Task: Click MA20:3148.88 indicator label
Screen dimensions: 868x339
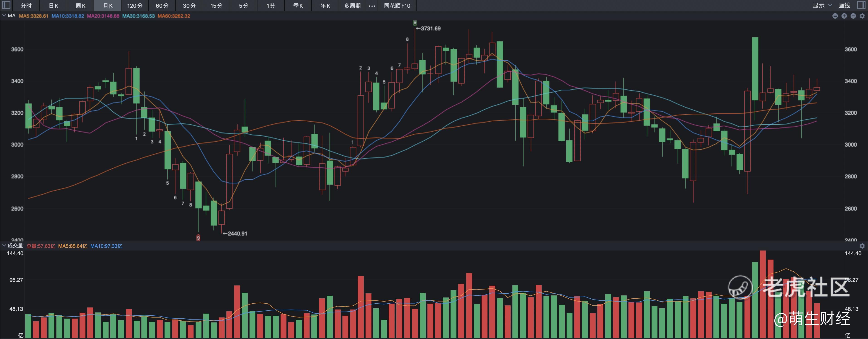Action: pyautogui.click(x=103, y=16)
